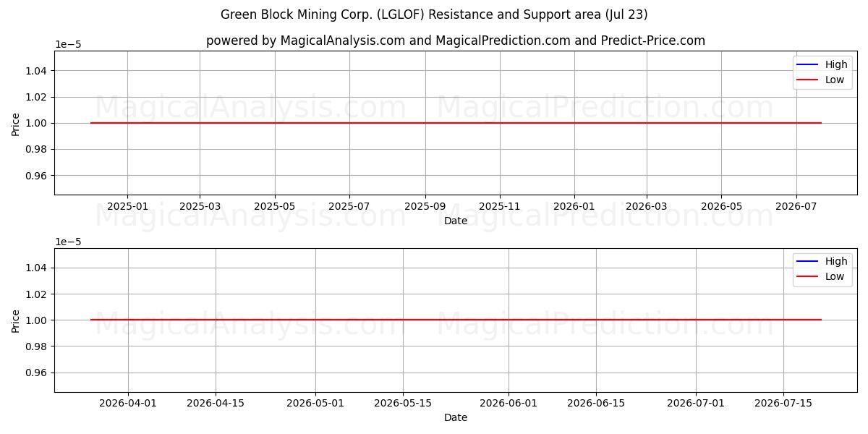Click the 2026-06-15 date tick label
Viewport: 868px width, 434px height.
point(596,404)
